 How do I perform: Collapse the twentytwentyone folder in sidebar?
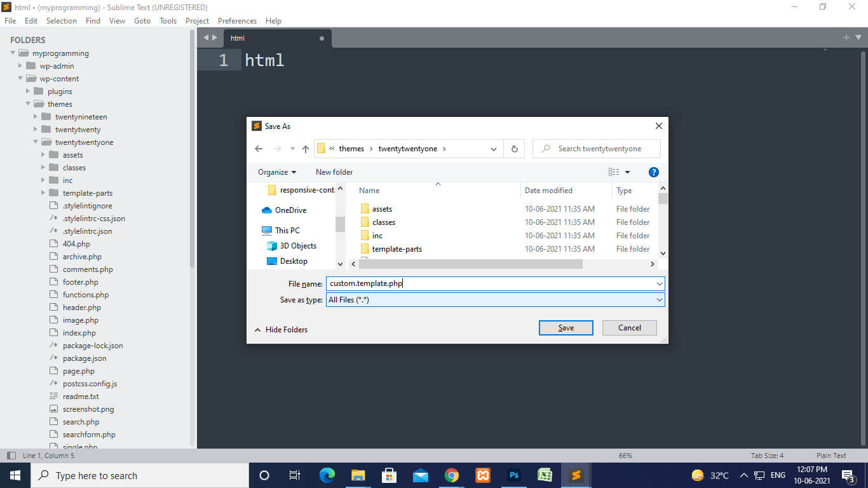[36, 142]
